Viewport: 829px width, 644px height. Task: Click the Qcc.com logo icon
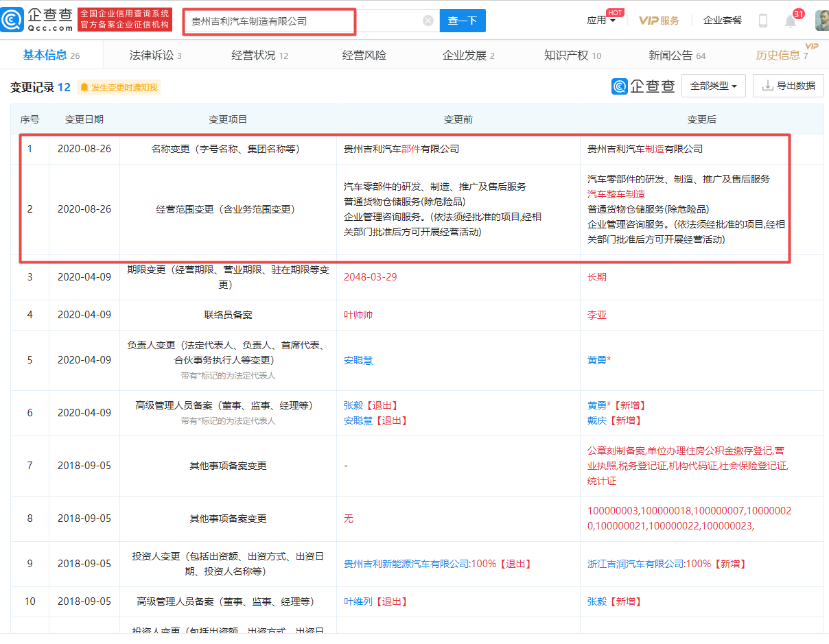(x=13, y=20)
